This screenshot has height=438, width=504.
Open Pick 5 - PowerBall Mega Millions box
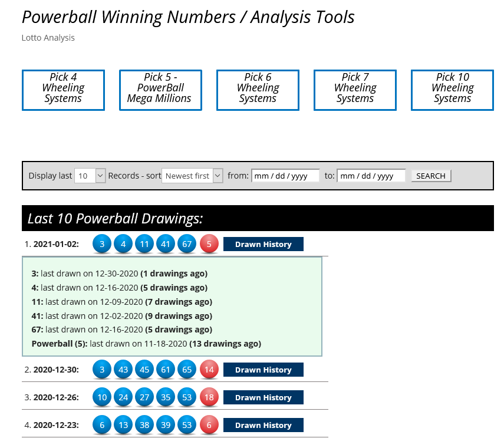[x=160, y=90]
